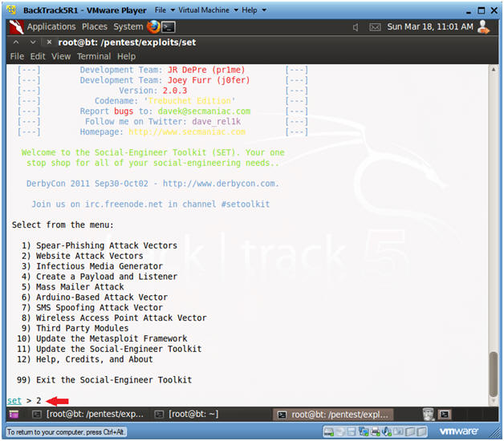Screen dimensions: 504x441
Task: Open the Terminal menu in menu bar
Action: pyautogui.click(x=94, y=57)
